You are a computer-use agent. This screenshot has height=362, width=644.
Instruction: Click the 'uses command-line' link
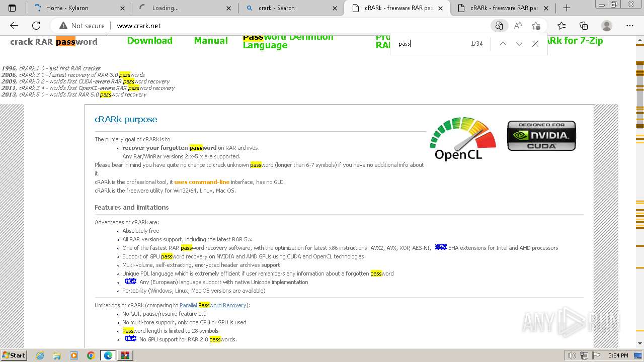tap(202, 182)
